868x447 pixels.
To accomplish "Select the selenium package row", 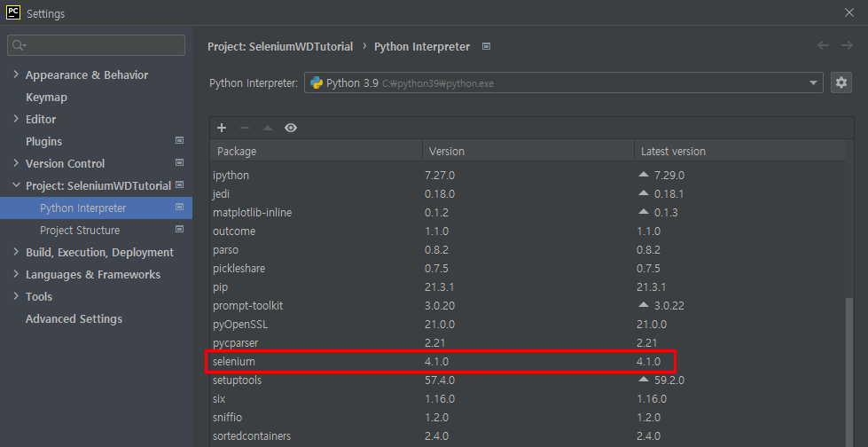I will (528, 362).
